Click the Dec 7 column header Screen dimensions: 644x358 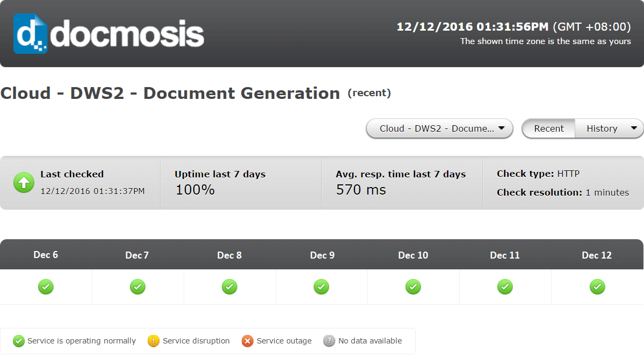tap(137, 255)
